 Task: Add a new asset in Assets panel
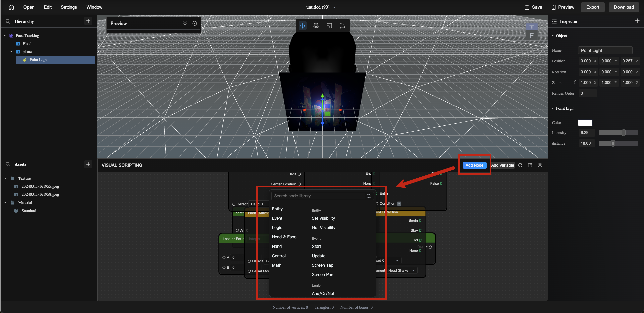pos(88,164)
